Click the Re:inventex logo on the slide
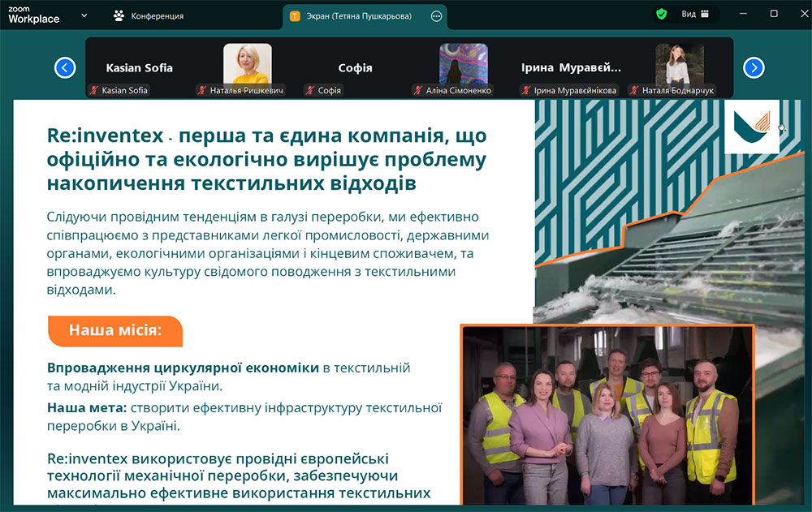This screenshot has width=812, height=512. tap(751, 127)
